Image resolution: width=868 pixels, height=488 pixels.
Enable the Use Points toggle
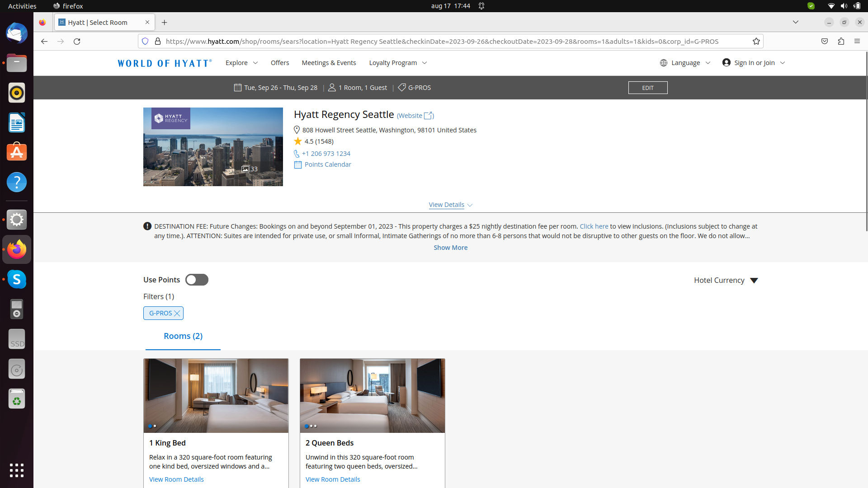(x=197, y=280)
